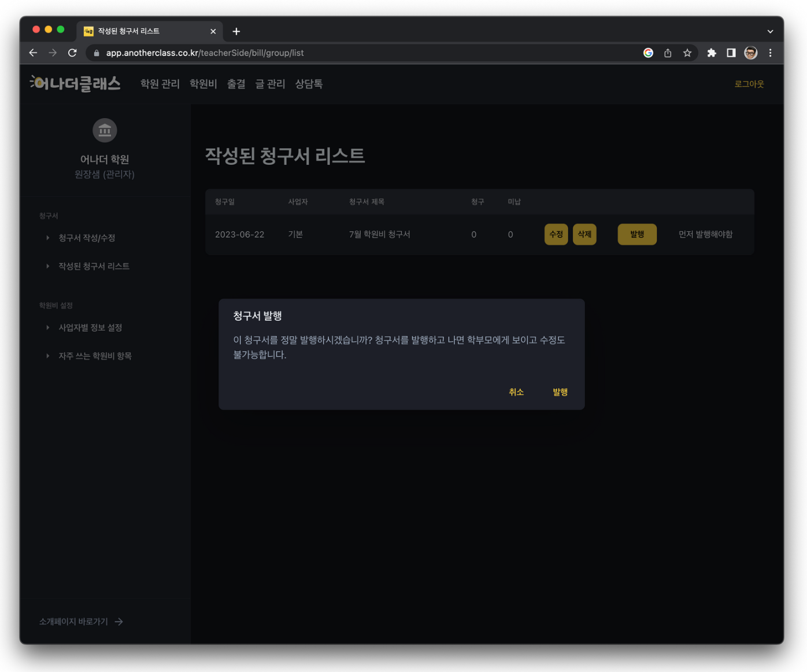807x672 pixels.
Task: Click the 7월 학원비 청구서 title cell
Action: [379, 234]
